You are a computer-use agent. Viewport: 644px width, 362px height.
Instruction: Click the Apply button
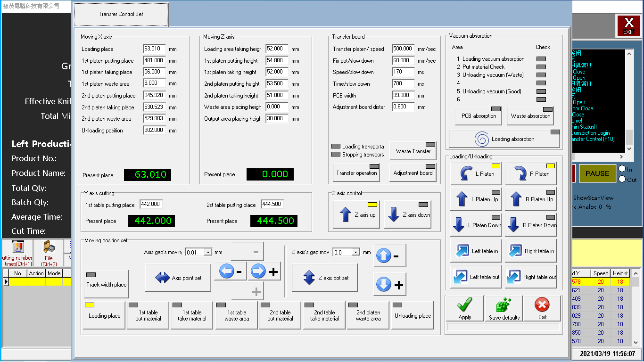tap(464, 308)
